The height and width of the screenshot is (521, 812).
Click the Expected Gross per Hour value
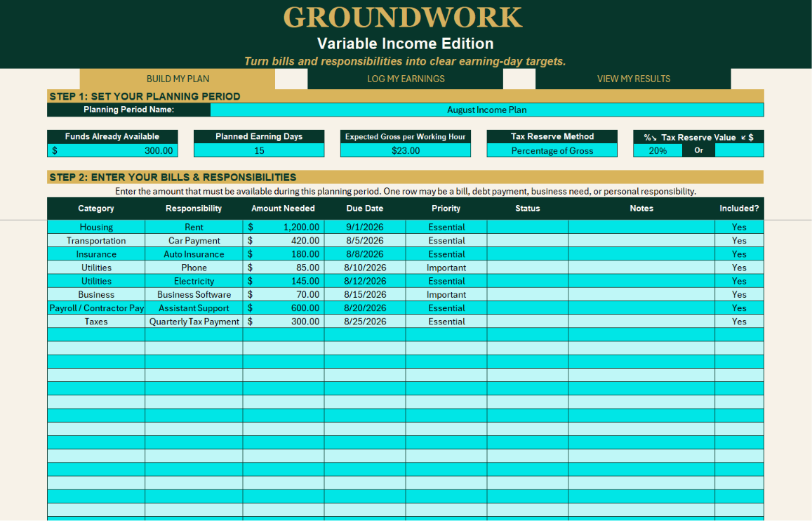[x=406, y=150]
